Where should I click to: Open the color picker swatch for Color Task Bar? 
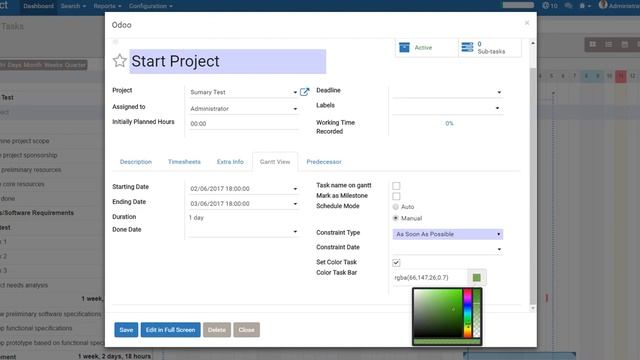click(x=476, y=278)
